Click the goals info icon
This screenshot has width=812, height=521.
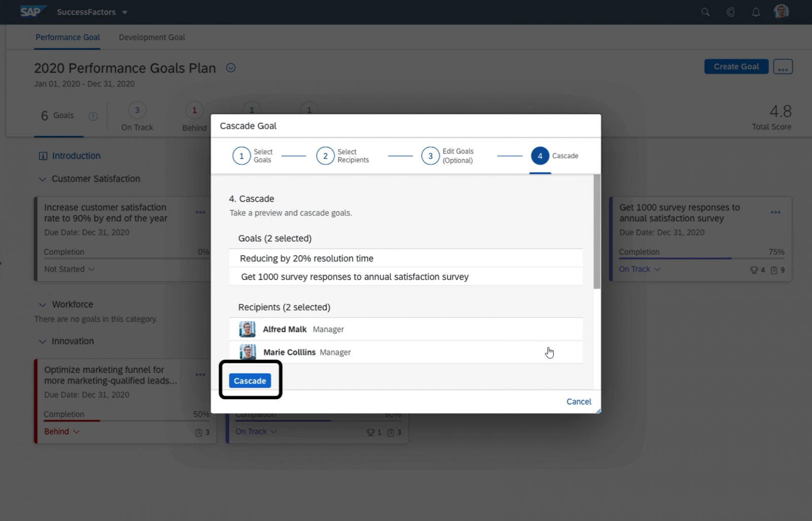point(93,116)
